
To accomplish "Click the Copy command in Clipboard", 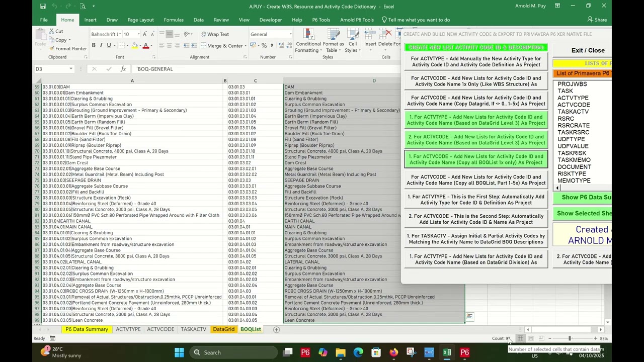I will click(61, 40).
